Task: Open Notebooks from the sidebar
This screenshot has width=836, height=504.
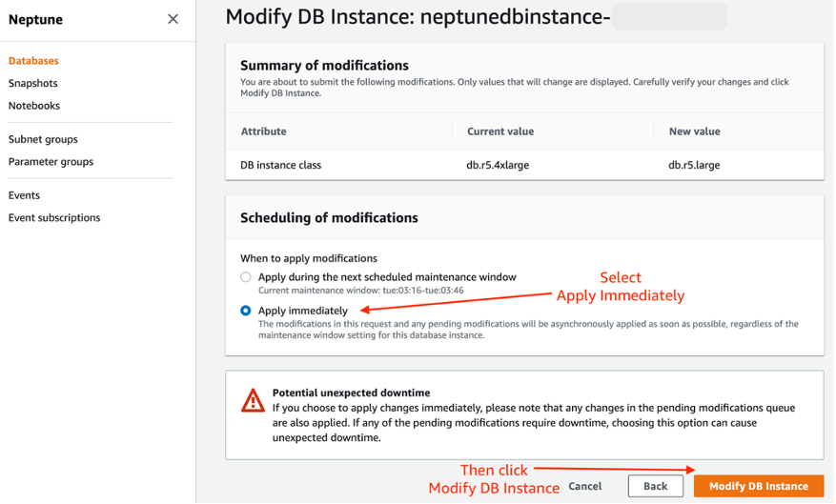Action: [x=34, y=106]
